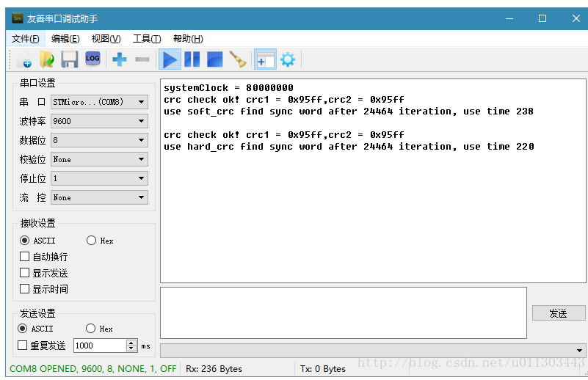Click the new file icon in toolbar
The height and width of the screenshot is (380, 588).
[24, 59]
